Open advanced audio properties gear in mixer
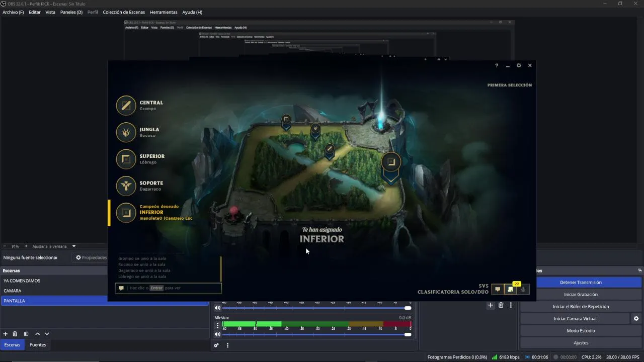Screen dimensions: 644x362 [x=216, y=345]
